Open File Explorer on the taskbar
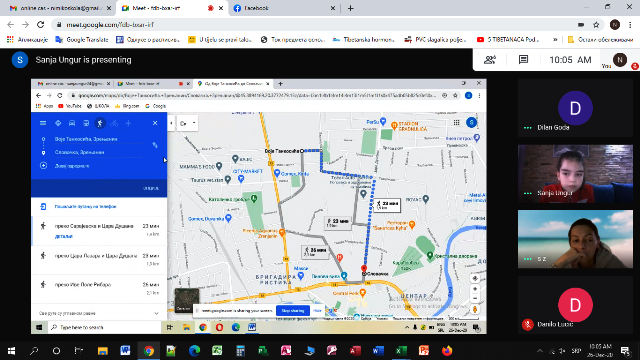Screen dimensions: 640x360 (x=102, y=351)
